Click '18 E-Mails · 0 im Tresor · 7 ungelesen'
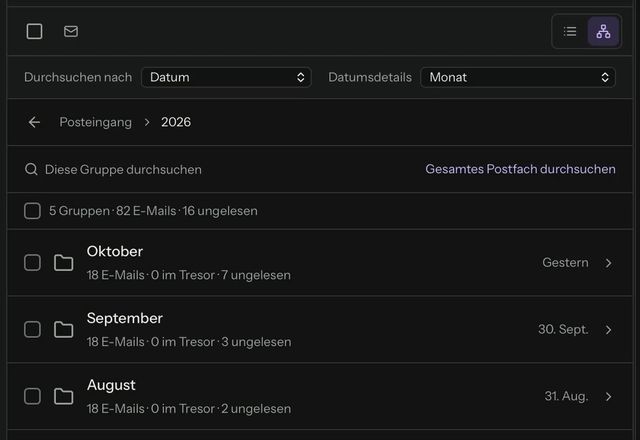 (x=189, y=275)
